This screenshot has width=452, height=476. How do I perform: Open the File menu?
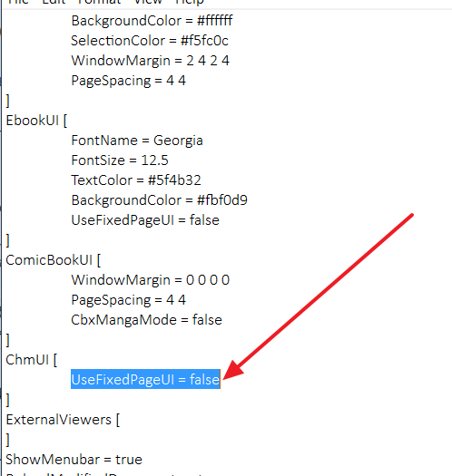pyautogui.click(x=18, y=2)
